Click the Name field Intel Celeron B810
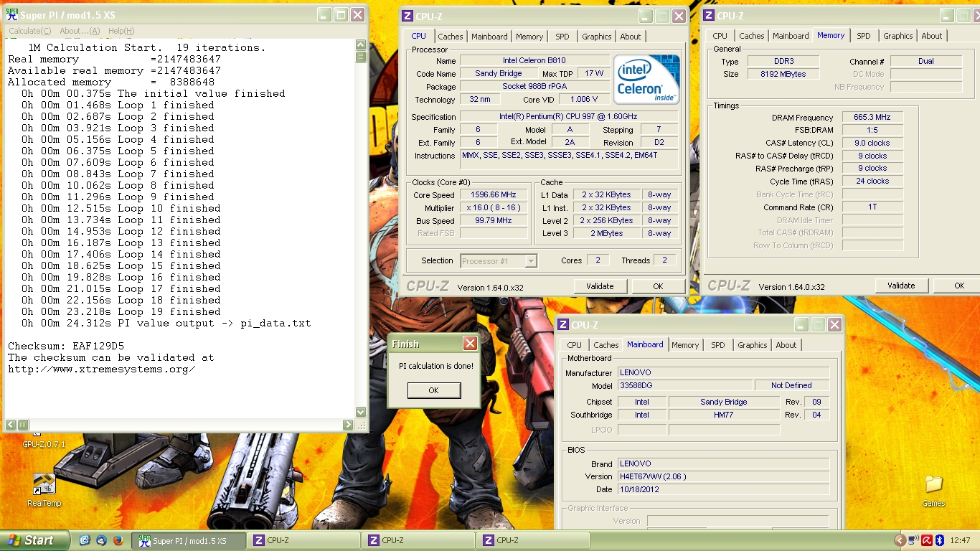 point(534,61)
